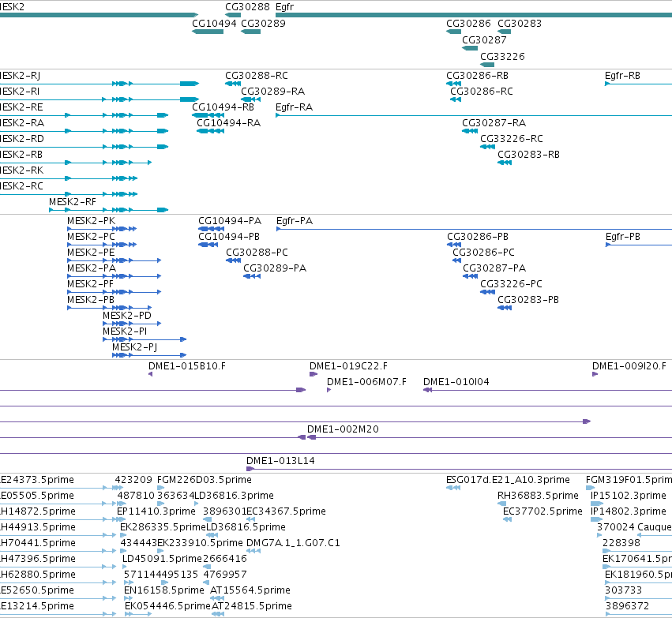Screen dimensions: 672x618
Task: Select protein CG10494-PB
Action: coord(229,237)
